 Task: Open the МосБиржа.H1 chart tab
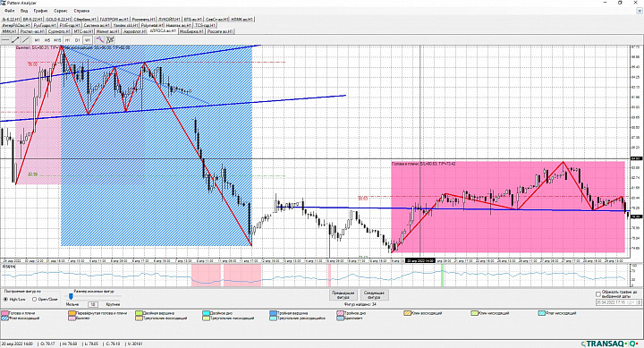pyautogui.click(x=191, y=31)
